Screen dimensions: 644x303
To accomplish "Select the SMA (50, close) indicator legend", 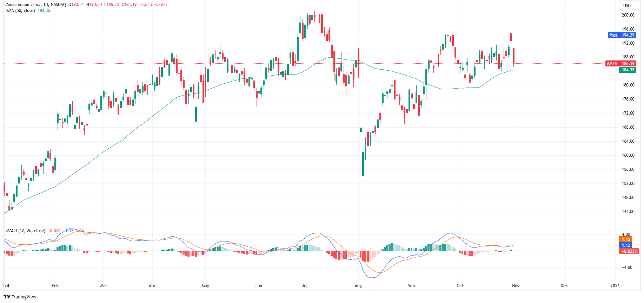I will [20, 11].
